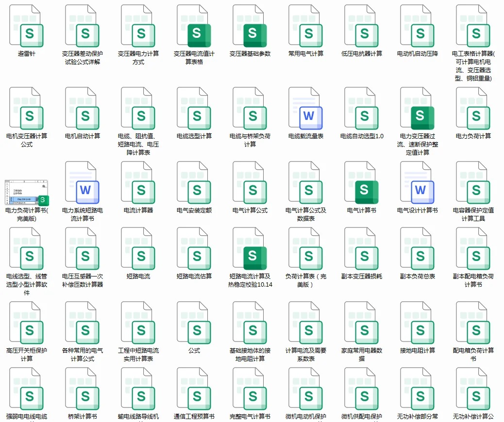The height and width of the screenshot is (422, 504).
Task: Click the 通信工程预算书 spreadsheet icon
Action: click(194, 389)
